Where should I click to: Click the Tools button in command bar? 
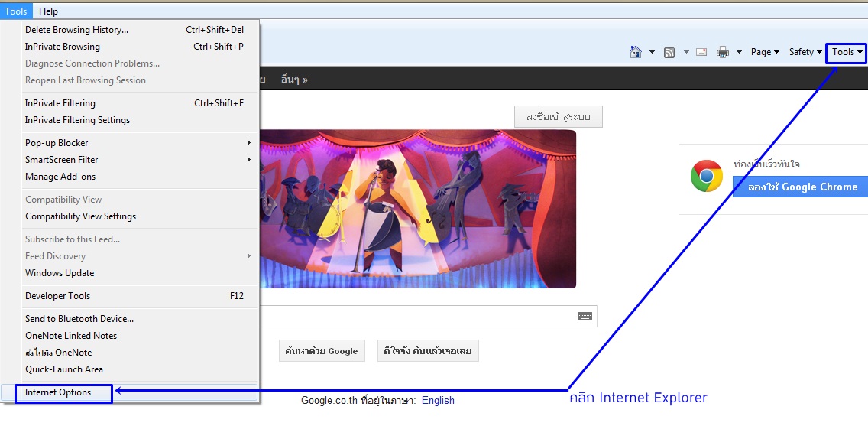pyautogui.click(x=847, y=52)
